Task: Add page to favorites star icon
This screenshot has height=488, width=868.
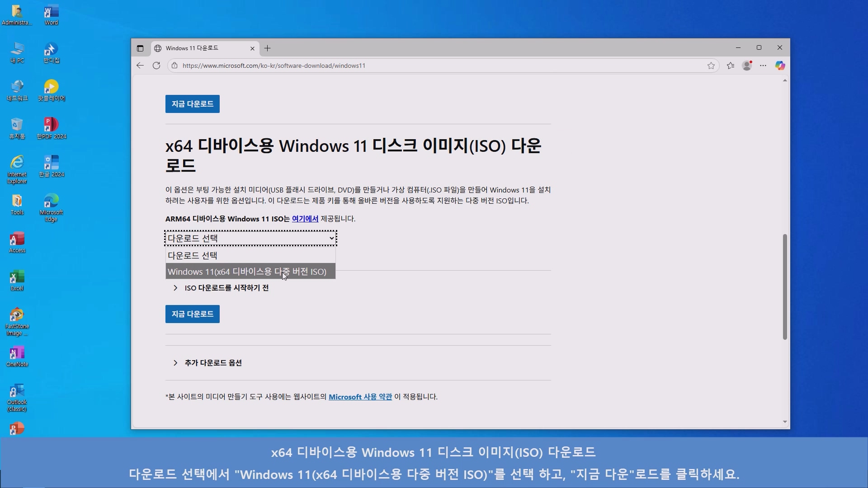Action: [x=711, y=66]
